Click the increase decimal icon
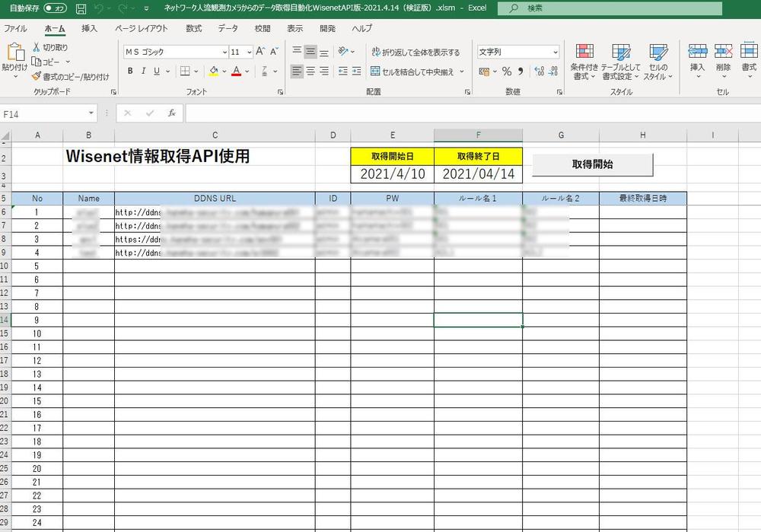Image resolution: width=761 pixels, height=532 pixels. [x=540, y=72]
